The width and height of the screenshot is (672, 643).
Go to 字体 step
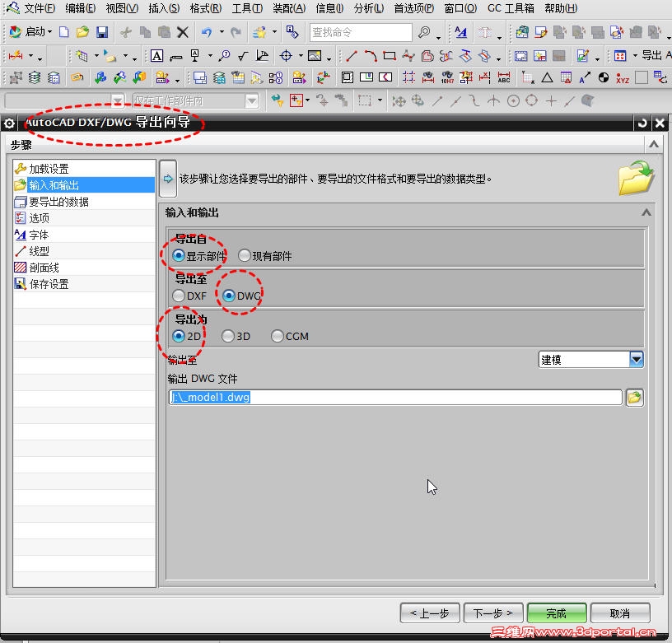pos(84,235)
